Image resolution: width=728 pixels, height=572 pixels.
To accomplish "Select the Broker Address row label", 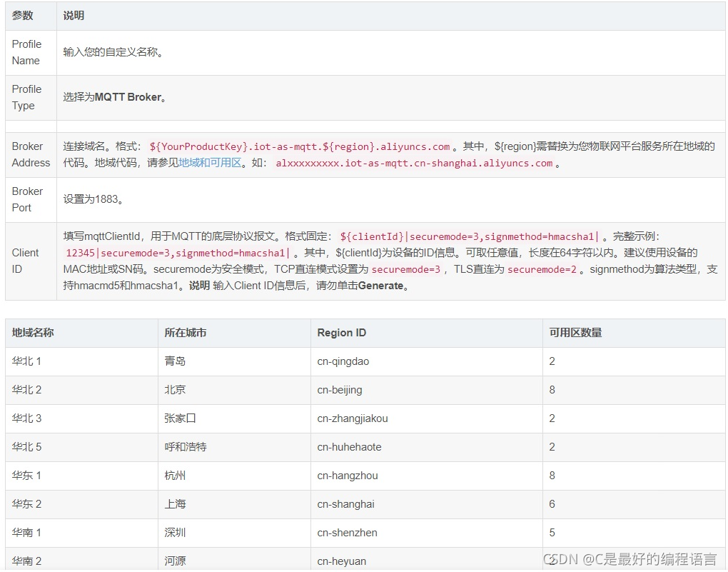I will pos(30,154).
